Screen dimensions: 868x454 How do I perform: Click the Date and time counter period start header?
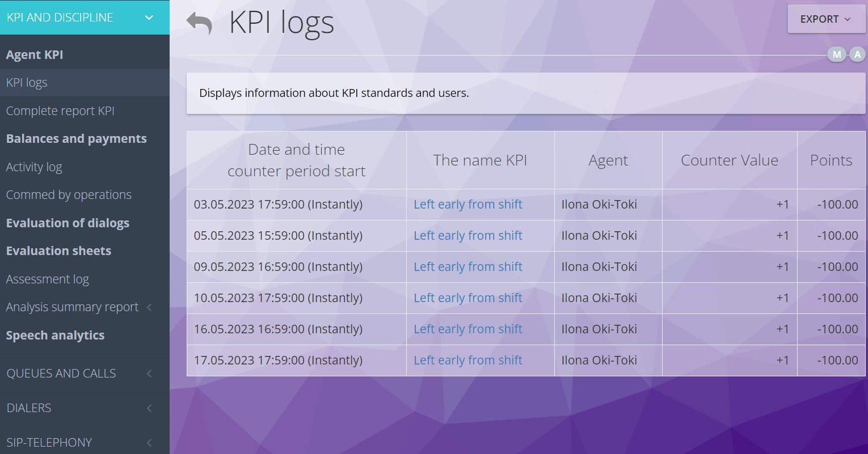click(297, 160)
